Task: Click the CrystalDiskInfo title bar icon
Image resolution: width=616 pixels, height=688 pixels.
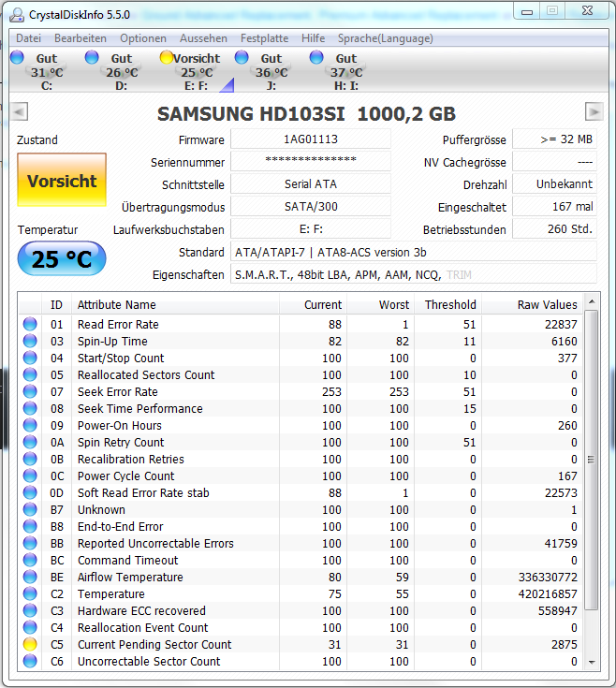Action: (17, 14)
